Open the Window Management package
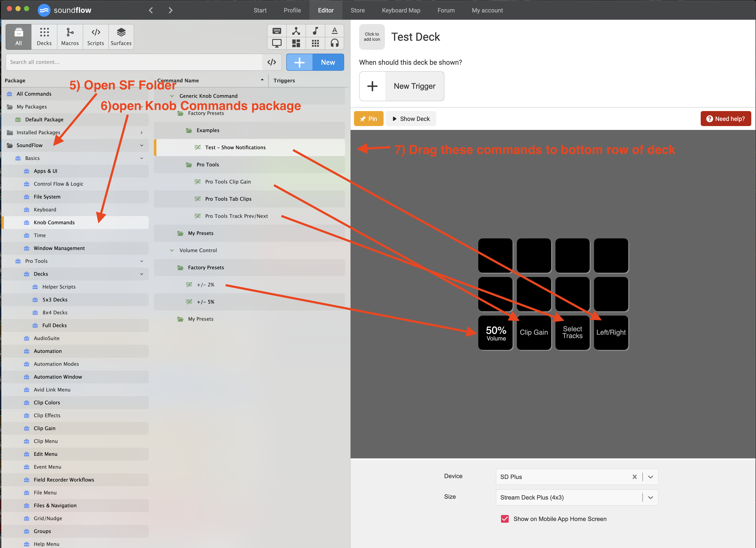 click(75, 248)
